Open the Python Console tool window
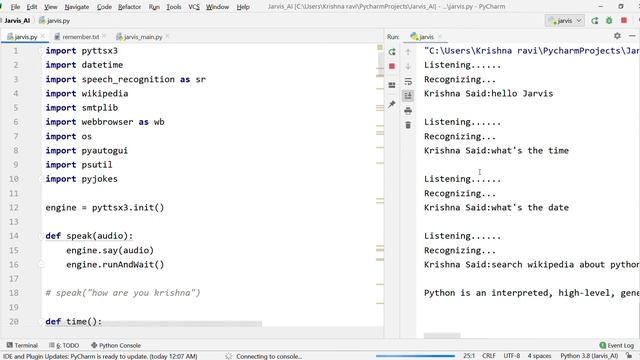 (116, 345)
